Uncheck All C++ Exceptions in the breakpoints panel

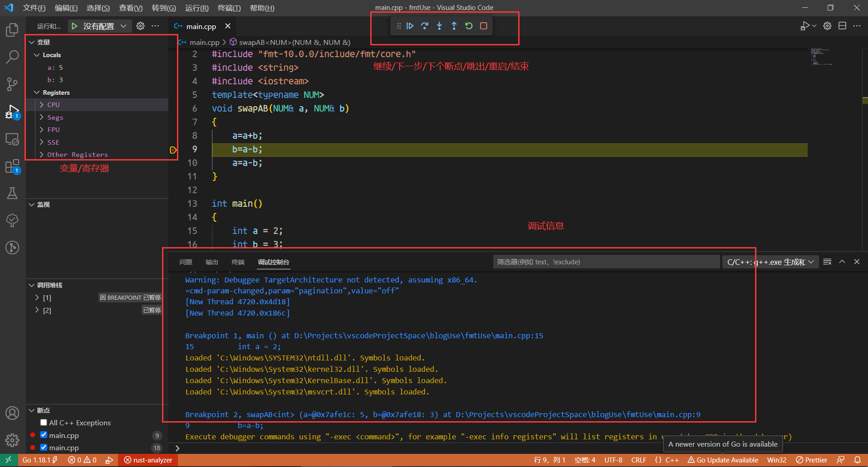point(44,422)
